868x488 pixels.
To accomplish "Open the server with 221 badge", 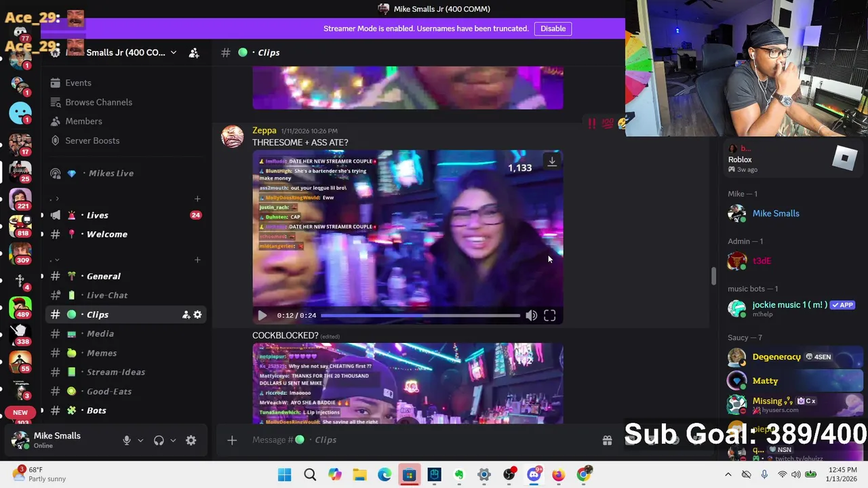I will tap(20, 198).
